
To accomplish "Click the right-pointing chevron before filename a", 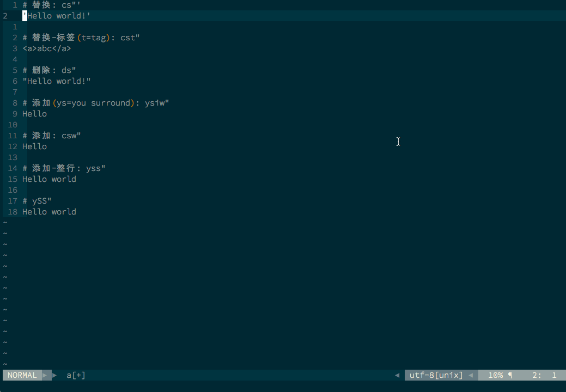I will tap(54, 375).
